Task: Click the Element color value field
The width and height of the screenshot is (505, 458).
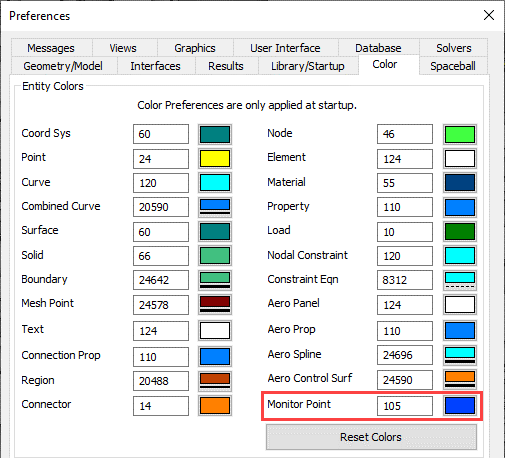Action: pos(405,159)
